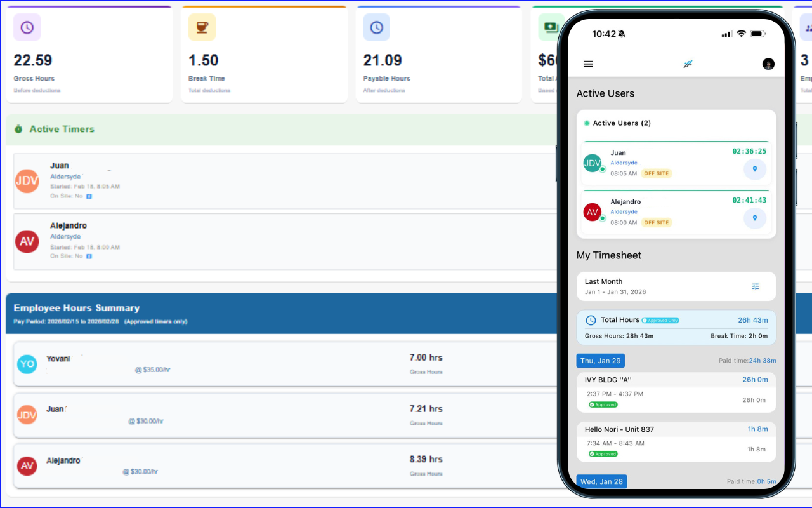
Task: Click the clock icon on Payable Hours card
Action: pos(376,27)
